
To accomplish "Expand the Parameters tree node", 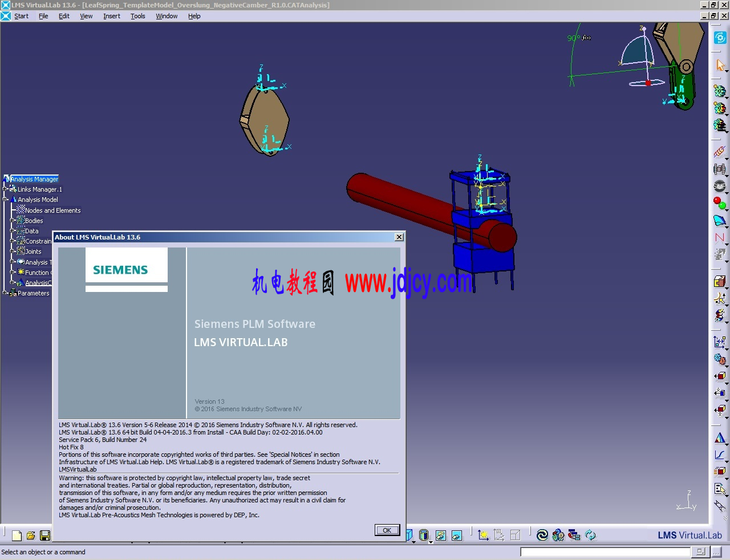I will click(5, 293).
